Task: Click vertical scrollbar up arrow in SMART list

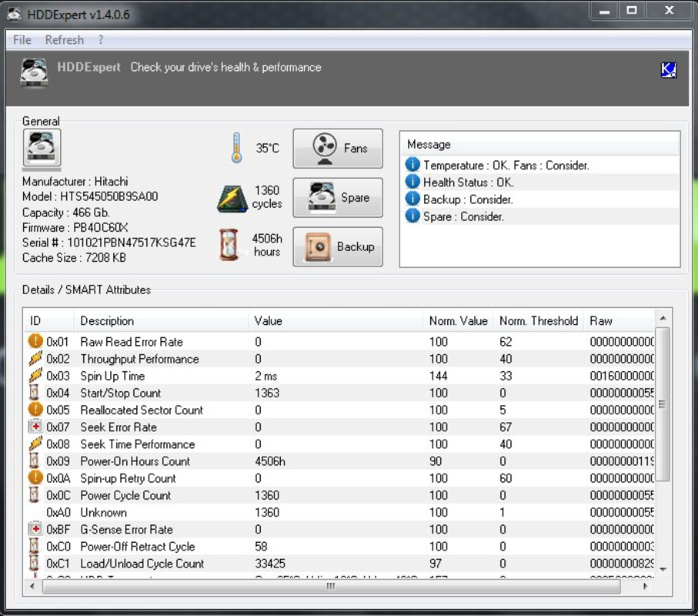Action: tap(663, 318)
